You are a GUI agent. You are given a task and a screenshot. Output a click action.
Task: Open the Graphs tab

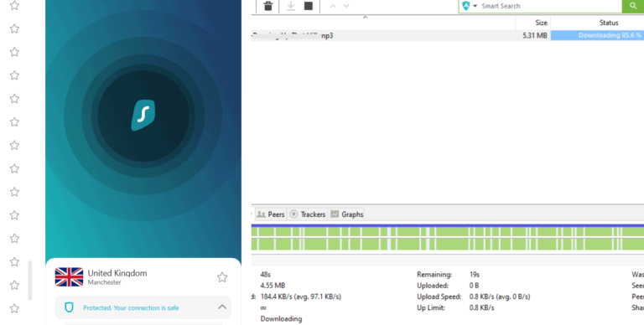[347, 214]
